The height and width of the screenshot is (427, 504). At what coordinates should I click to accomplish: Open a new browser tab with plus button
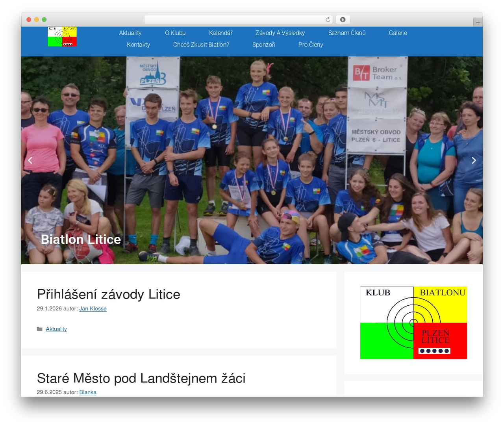pyautogui.click(x=478, y=22)
